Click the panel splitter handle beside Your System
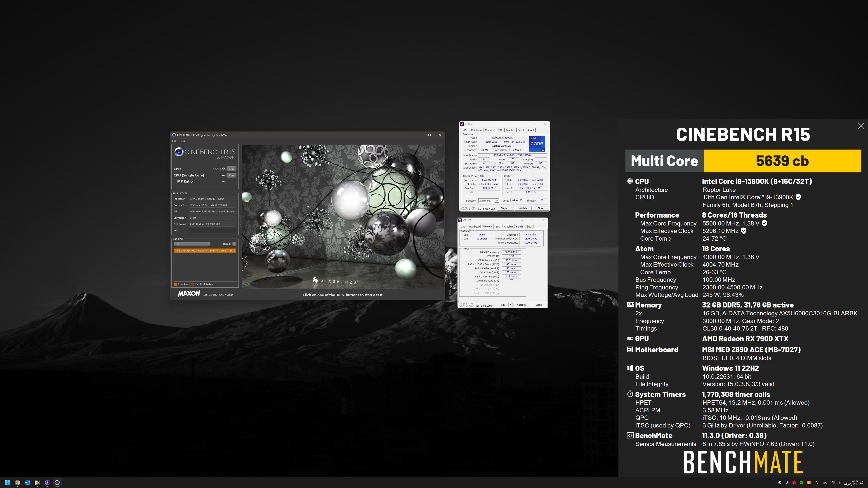The height and width of the screenshot is (488, 868). point(240,222)
